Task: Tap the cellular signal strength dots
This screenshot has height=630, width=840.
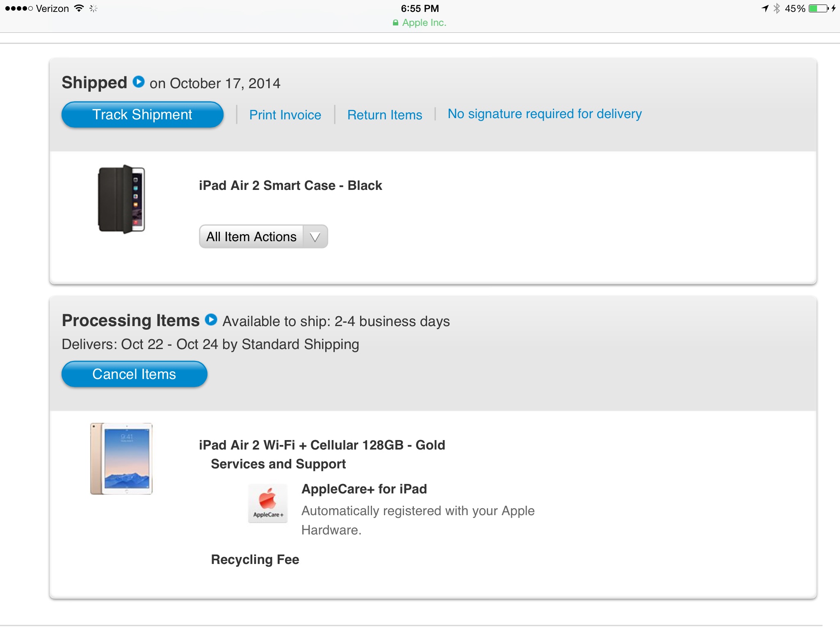Action: pyautogui.click(x=19, y=8)
